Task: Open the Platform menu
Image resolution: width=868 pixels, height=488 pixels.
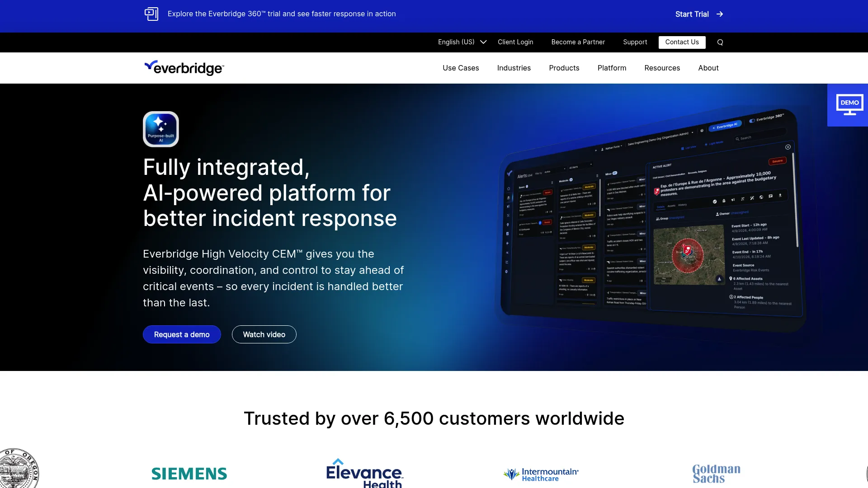Action: coord(612,68)
